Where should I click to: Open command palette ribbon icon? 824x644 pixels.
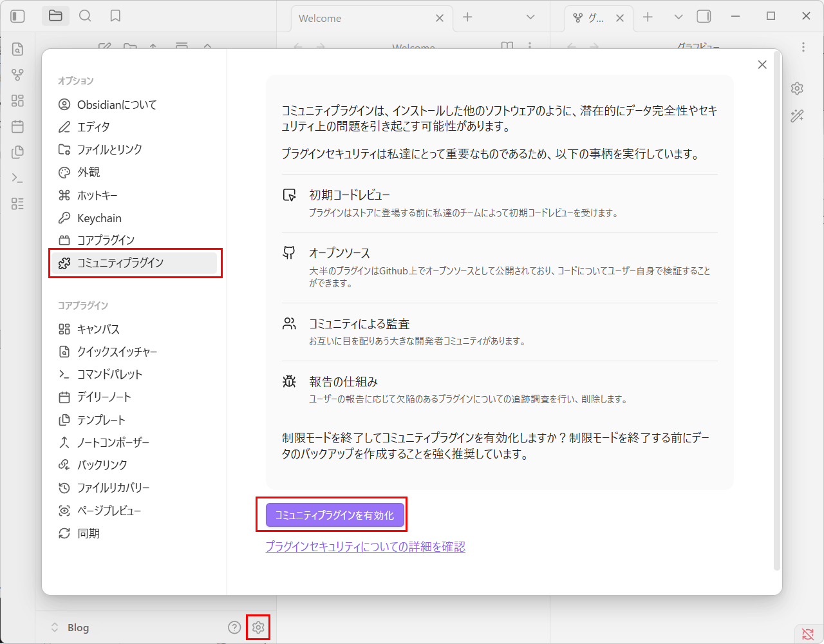pos(18,178)
